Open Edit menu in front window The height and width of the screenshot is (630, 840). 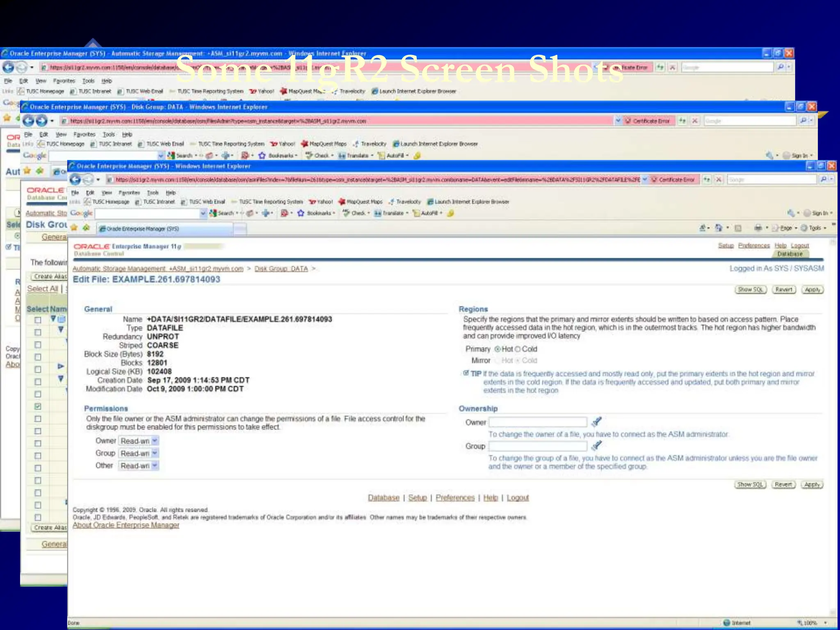(90, 192)
